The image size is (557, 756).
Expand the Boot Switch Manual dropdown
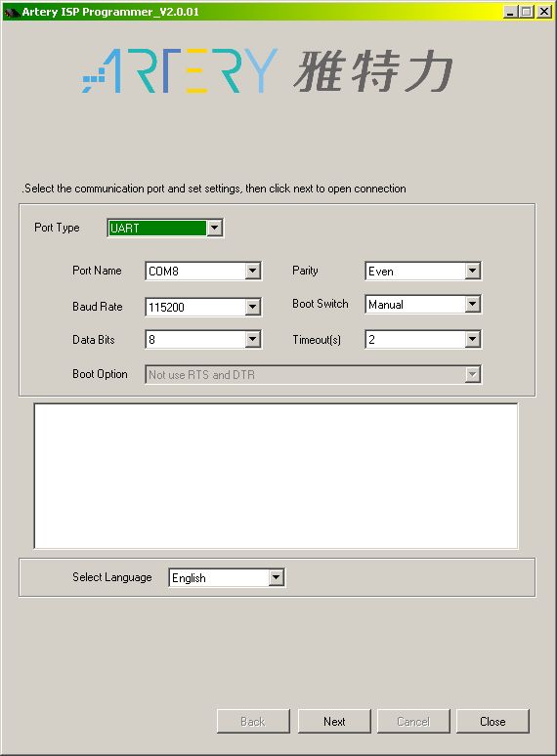pyautogui.click(x=473, y=304)
